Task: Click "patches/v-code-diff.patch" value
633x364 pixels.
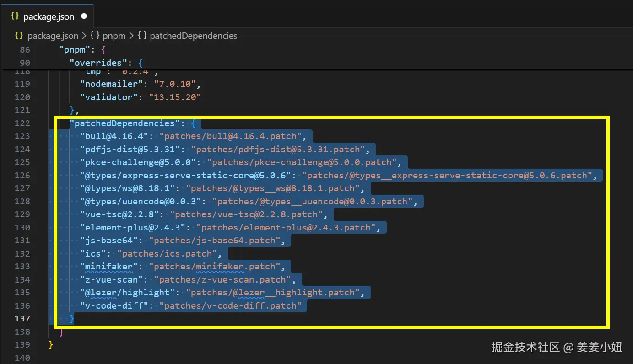Action: [230, 305]
